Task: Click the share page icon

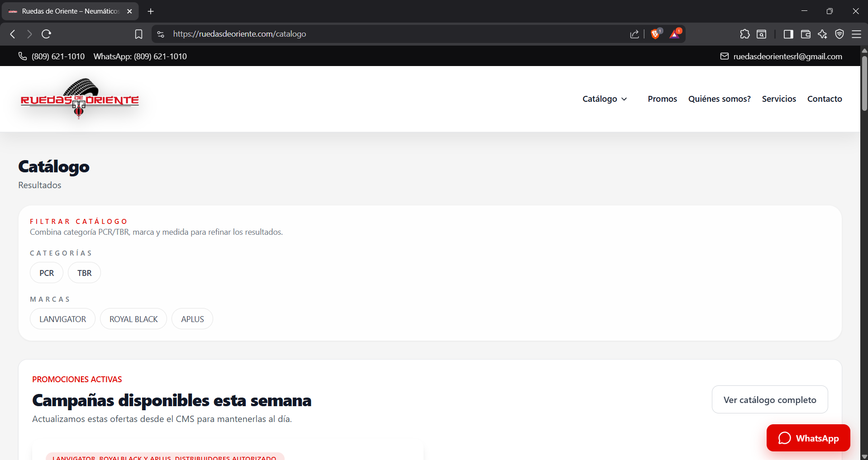Action: coord(634,34)
